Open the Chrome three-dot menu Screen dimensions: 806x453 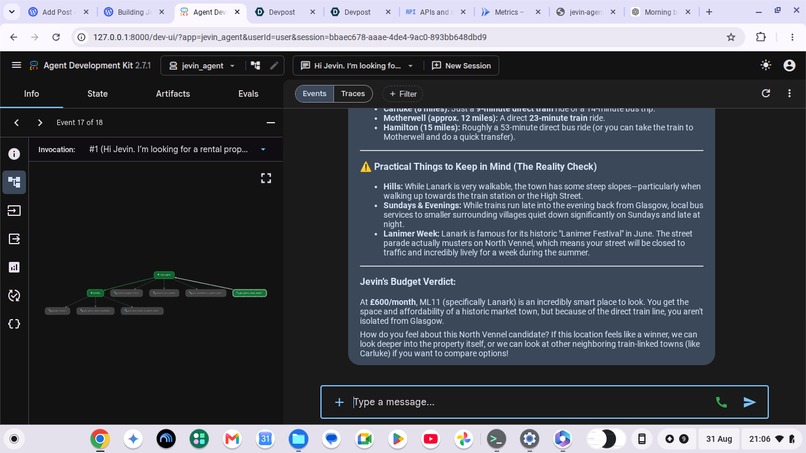792,37
